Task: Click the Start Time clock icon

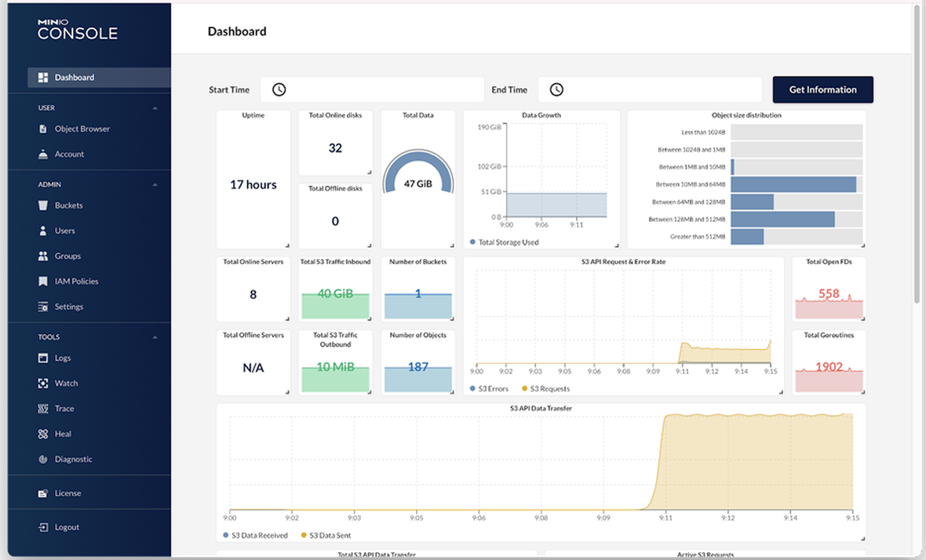Action: [x=279, y=90]
